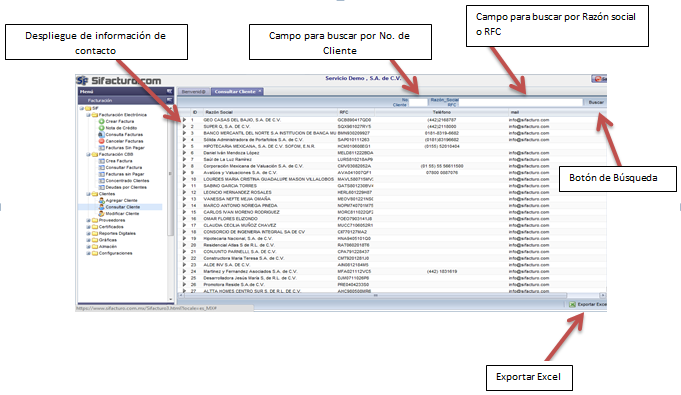This screenshot has height=395, width=681.
Task: Click the Exportar Excel icon
Action: [x=572, y=304]
